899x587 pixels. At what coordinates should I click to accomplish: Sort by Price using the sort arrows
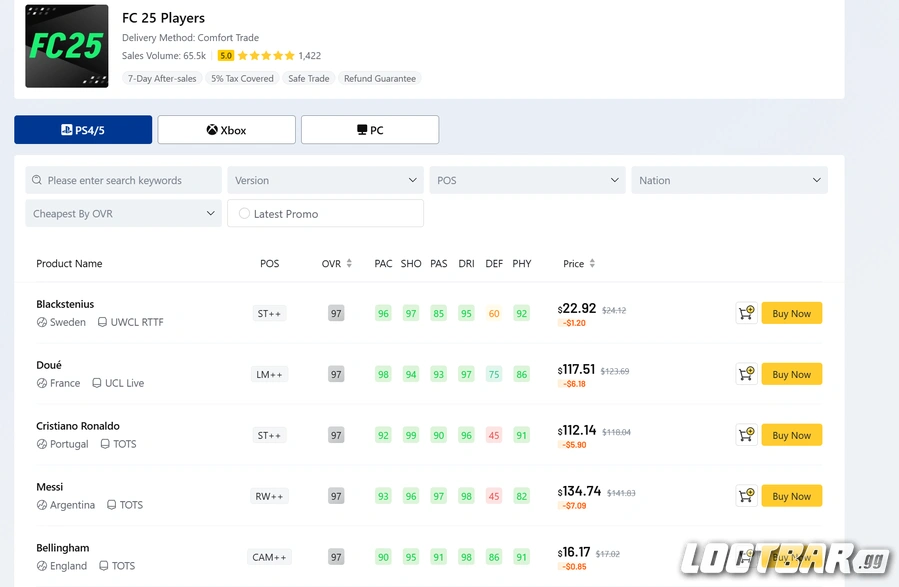click(592, 264)
